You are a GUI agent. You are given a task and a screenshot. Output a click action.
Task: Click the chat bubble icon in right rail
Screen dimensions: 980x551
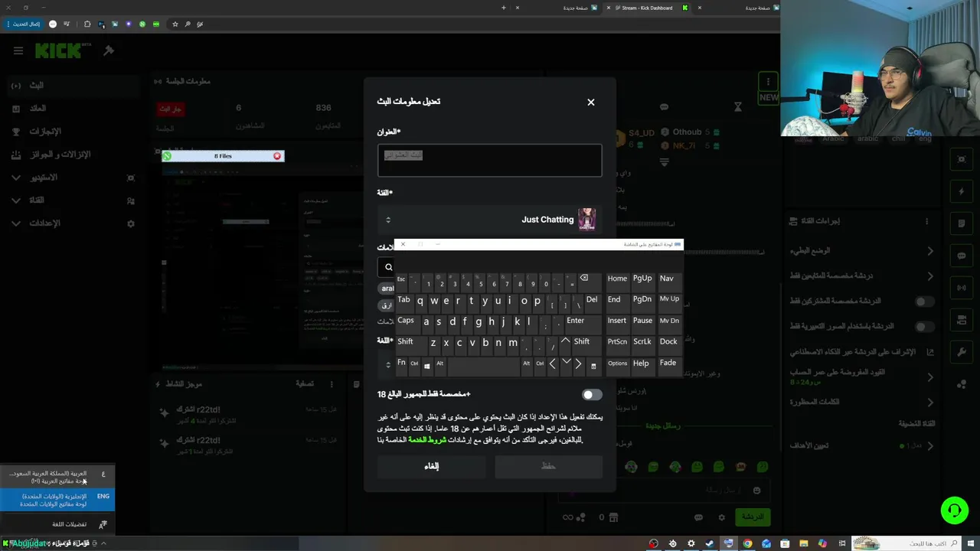click(962, 256)
